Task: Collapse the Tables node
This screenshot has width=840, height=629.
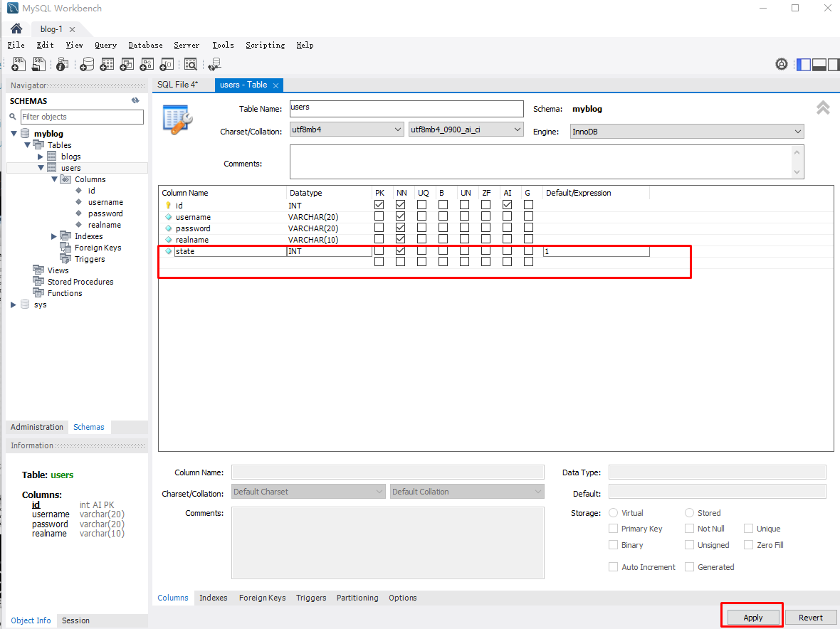Action: click(x=27, y=145)
